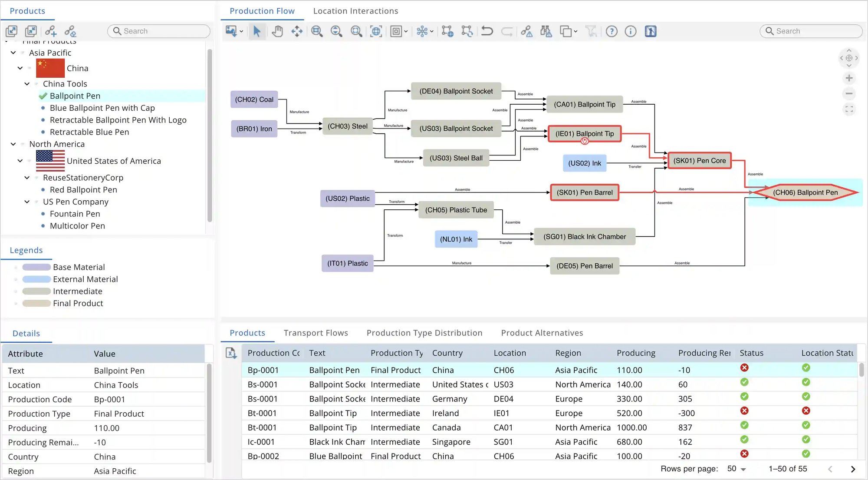Select the Red Ballpoint Pen tree item
868x480 pixels.
83,190
